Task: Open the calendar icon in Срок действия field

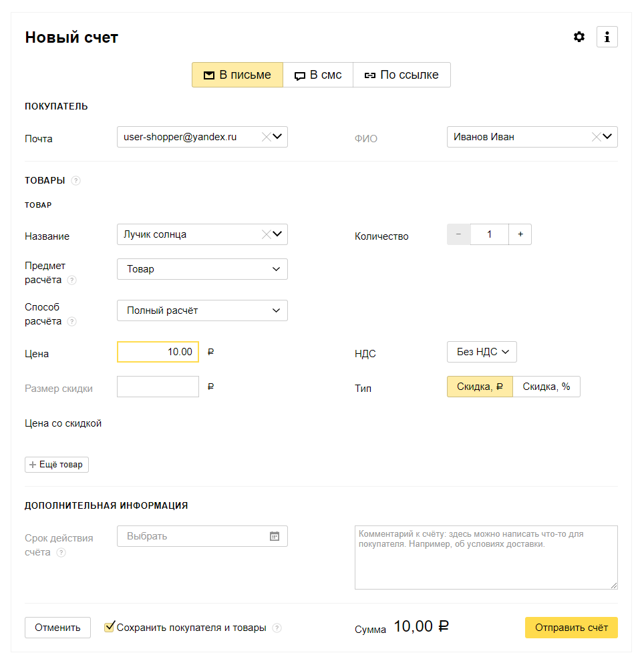Action: (275, 537)
